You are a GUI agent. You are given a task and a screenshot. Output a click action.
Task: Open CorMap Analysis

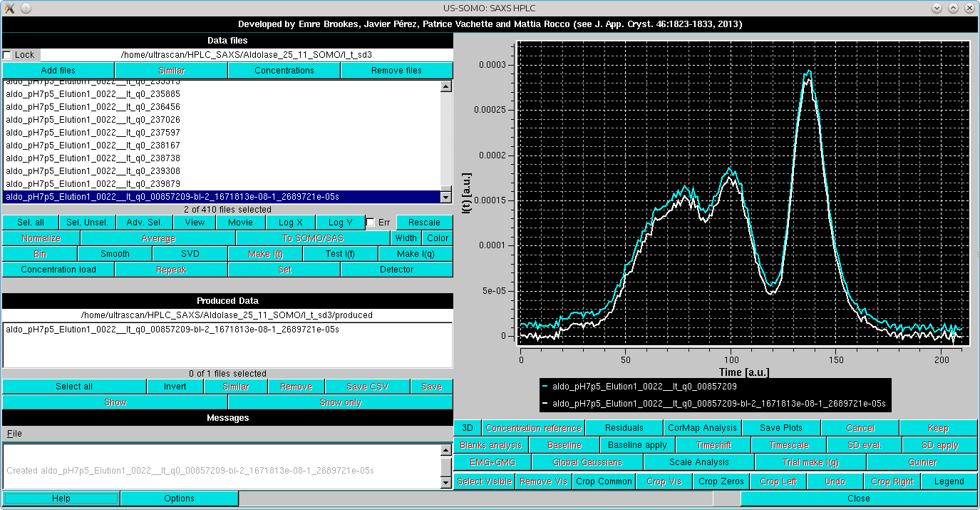point(702,428)
